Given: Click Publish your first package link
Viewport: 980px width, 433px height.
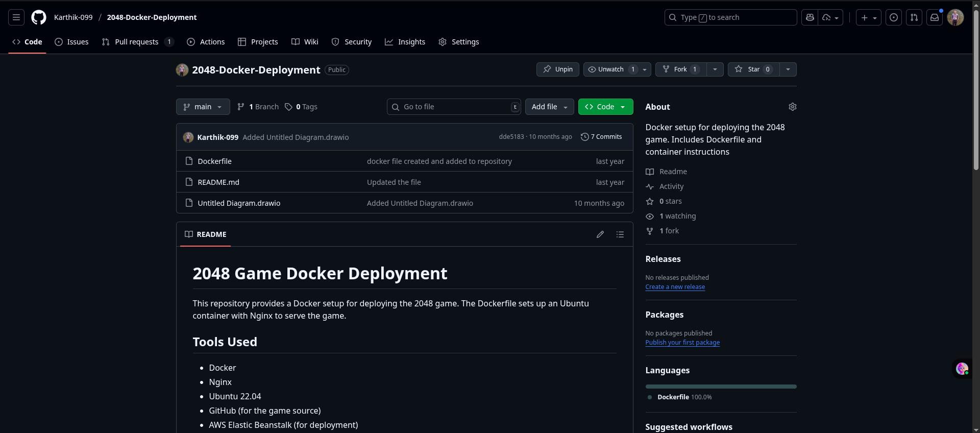Looking at the screenshot, I should pos(683,343).
